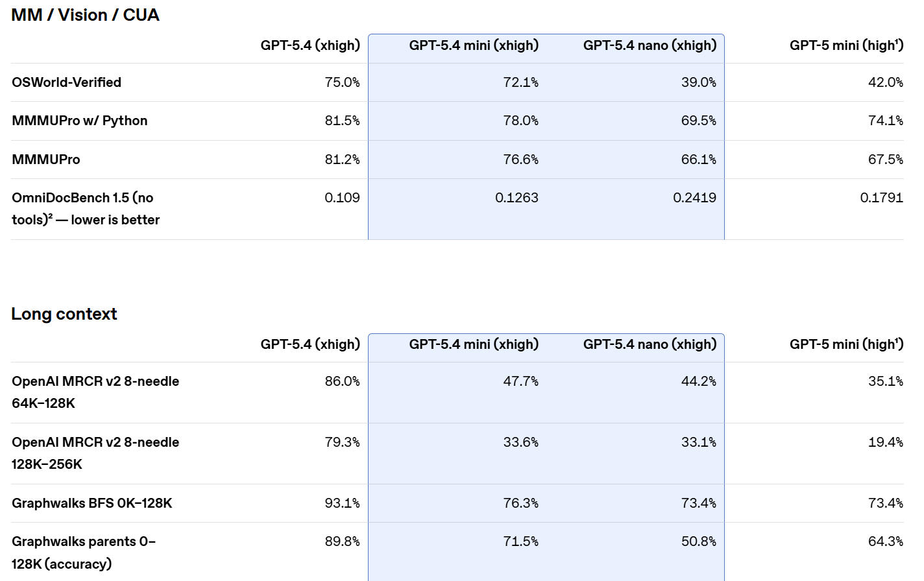Image resolution: width=924 pixels, height=581 pixels.
Task: Click GPT-5.4 (xhigh) header in Long context table
Action: tap(310, 344)
